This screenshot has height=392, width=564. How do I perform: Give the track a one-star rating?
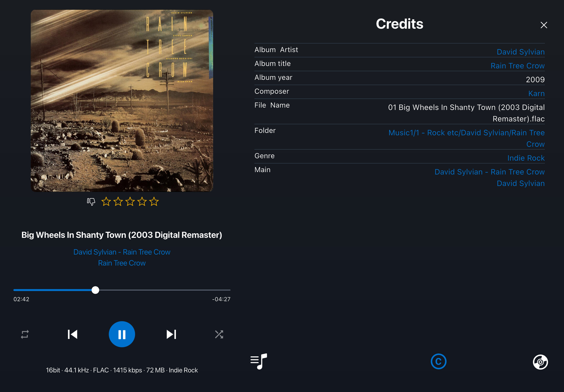tap(106, 201)
